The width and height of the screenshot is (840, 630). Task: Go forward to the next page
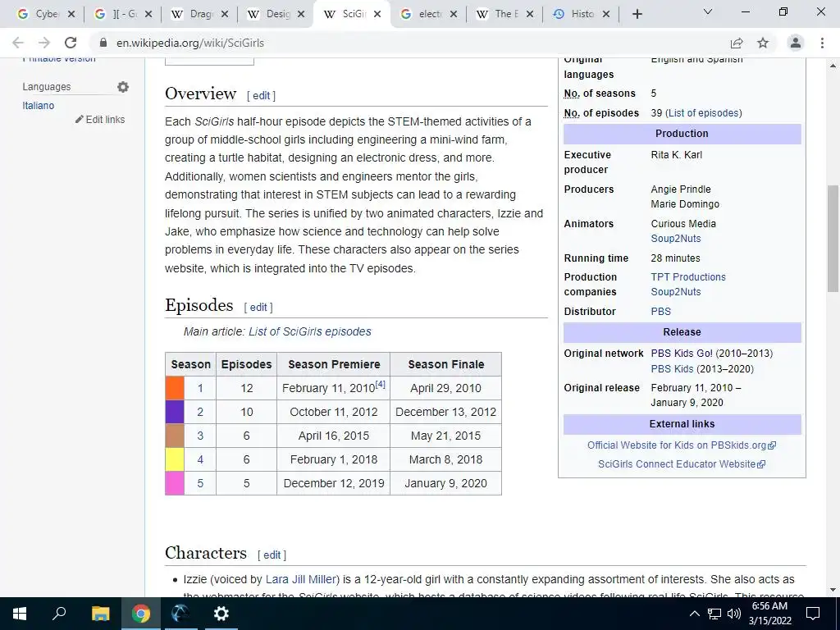44,43
